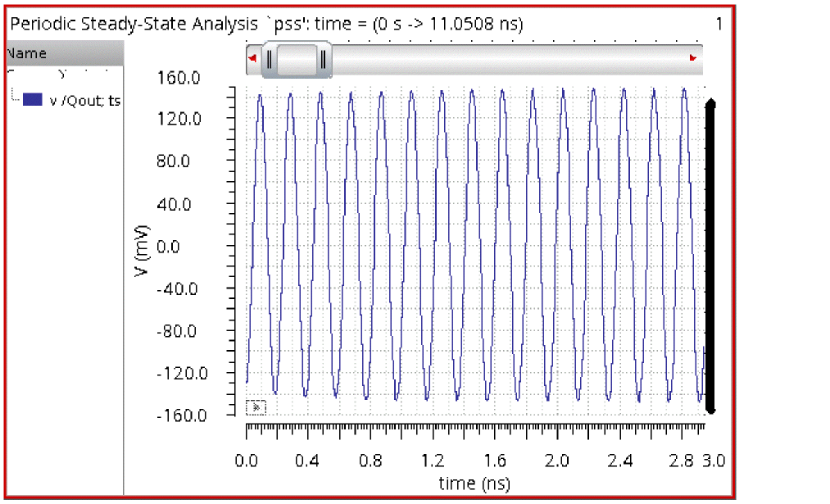Click the 'time (ns)' x-axis label

(474, 484)
